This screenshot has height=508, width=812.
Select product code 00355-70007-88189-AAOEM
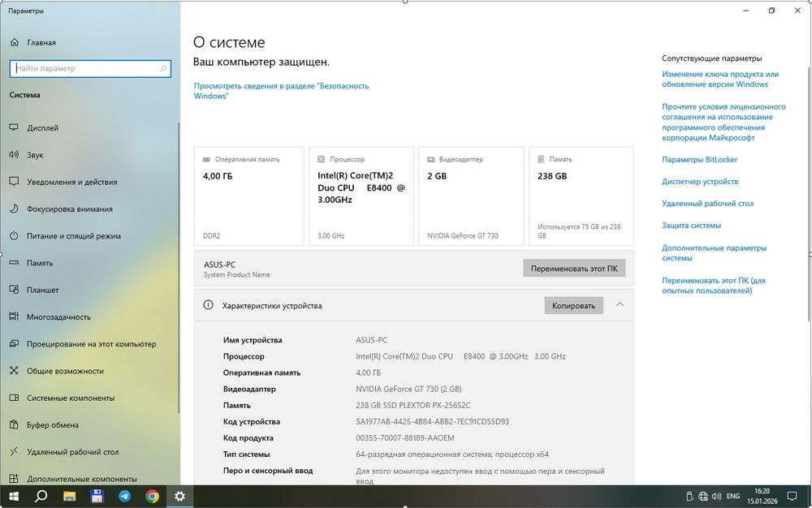tap(405, 437)
